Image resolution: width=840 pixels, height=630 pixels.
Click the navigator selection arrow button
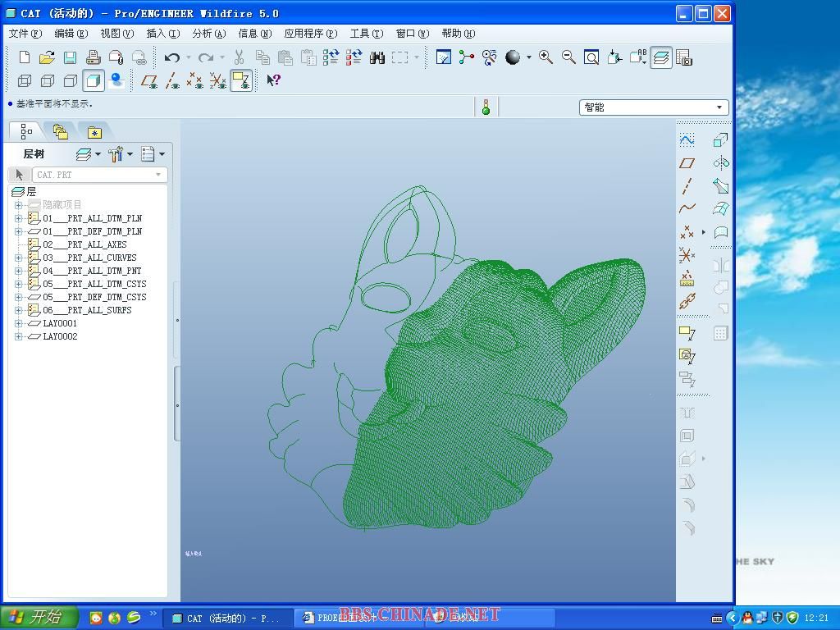click(x=20, y=175)
